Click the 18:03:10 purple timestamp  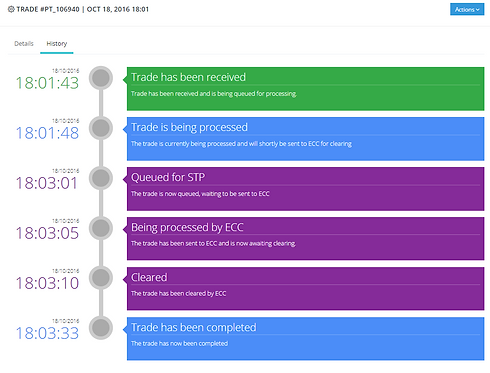click(x=47, y=283)
